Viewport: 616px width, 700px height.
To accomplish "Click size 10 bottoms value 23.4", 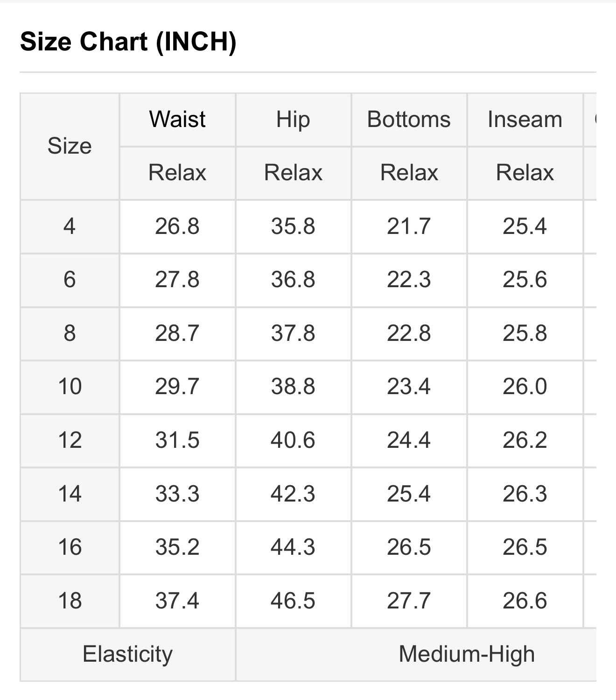I will click(x=409, y=387).
